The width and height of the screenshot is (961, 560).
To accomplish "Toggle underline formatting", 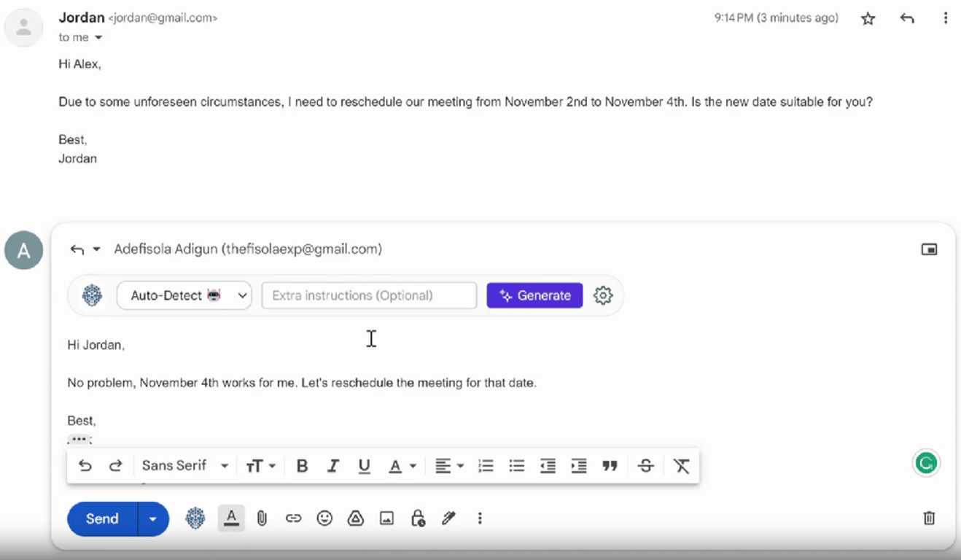I will pos(365,466).
